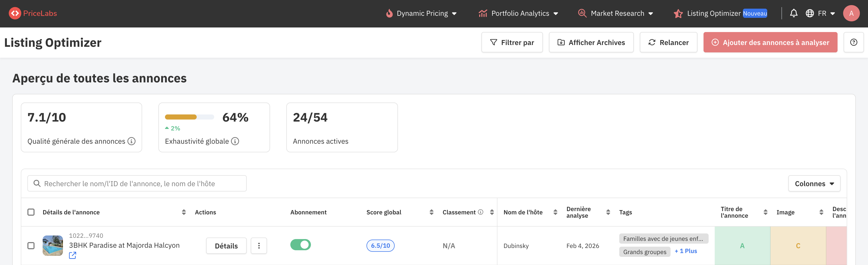The width and height of the screenshot is (868, 265).
Task: Open the three-dot menu for listing row
Action: click(x=258, y=246)
